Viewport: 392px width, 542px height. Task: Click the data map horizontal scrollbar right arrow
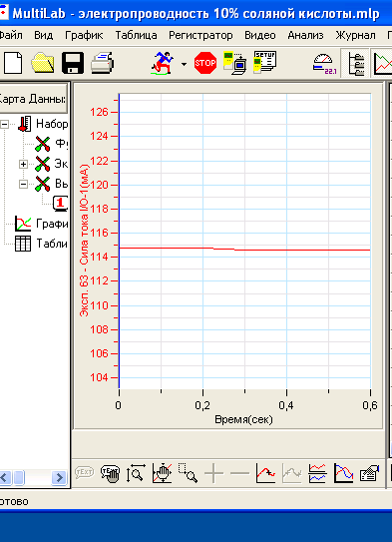click(60, 478)
